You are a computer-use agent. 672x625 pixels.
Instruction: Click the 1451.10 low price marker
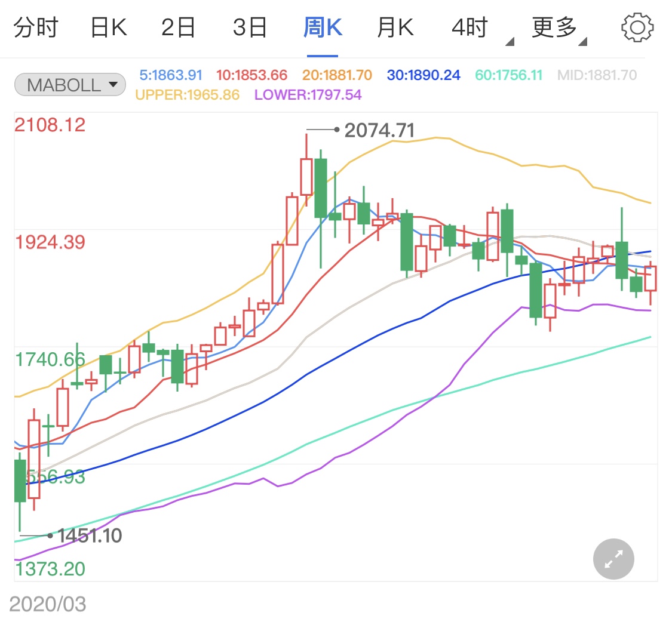tap(88, 536)
